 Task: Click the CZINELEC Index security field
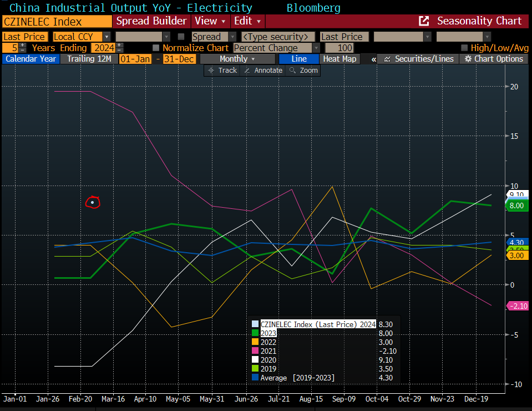57,22
